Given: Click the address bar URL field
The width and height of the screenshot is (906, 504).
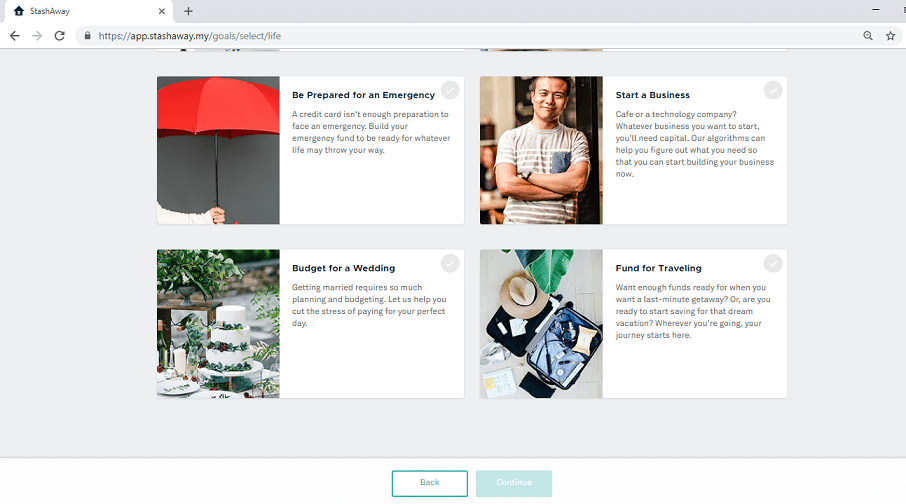Looking at the screenshot, I should [474, 36].
